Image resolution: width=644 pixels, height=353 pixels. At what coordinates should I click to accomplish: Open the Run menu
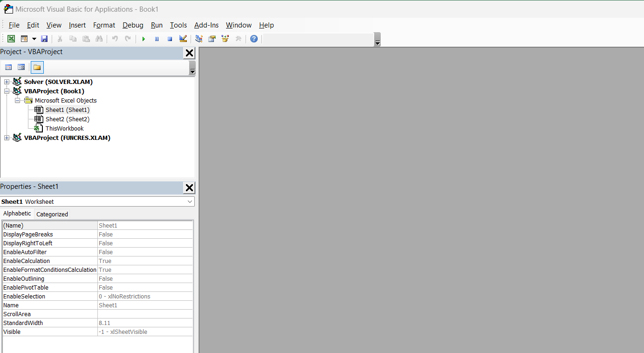point(157,25)
